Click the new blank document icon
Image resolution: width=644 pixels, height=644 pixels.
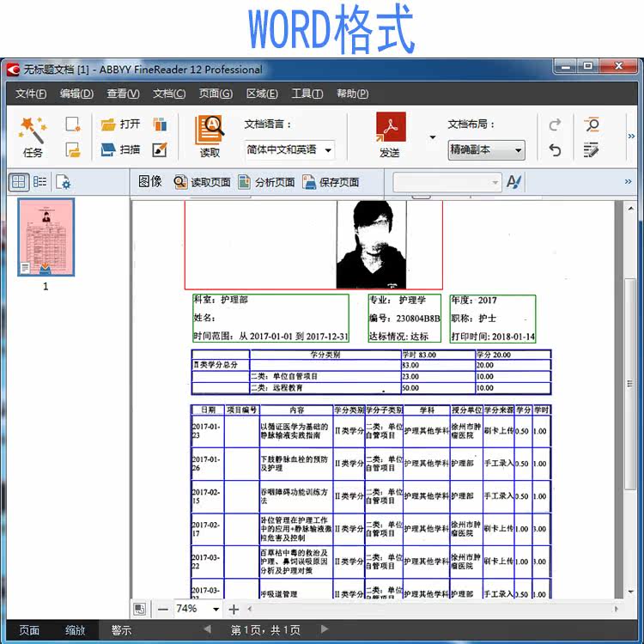pos(73,124)
